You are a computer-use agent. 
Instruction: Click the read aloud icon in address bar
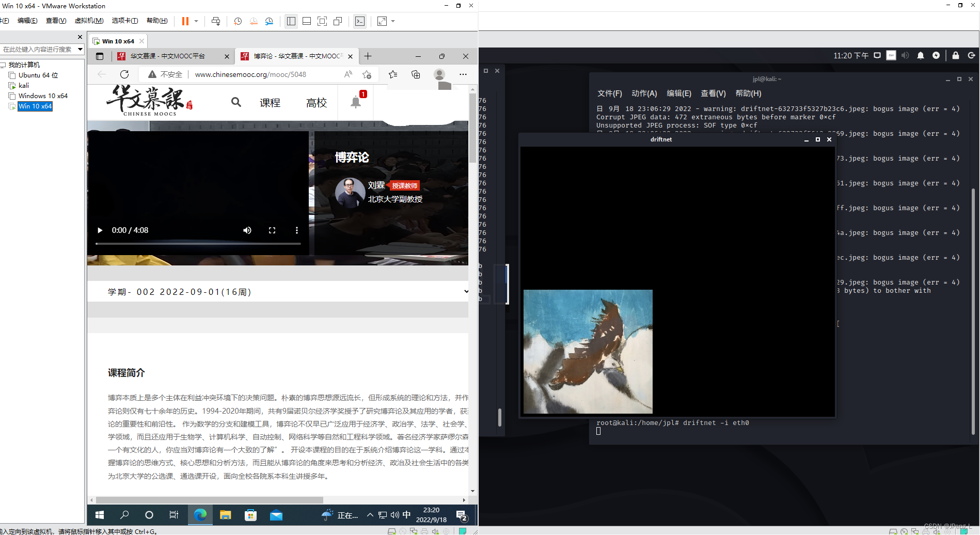[x=349, y=74]
